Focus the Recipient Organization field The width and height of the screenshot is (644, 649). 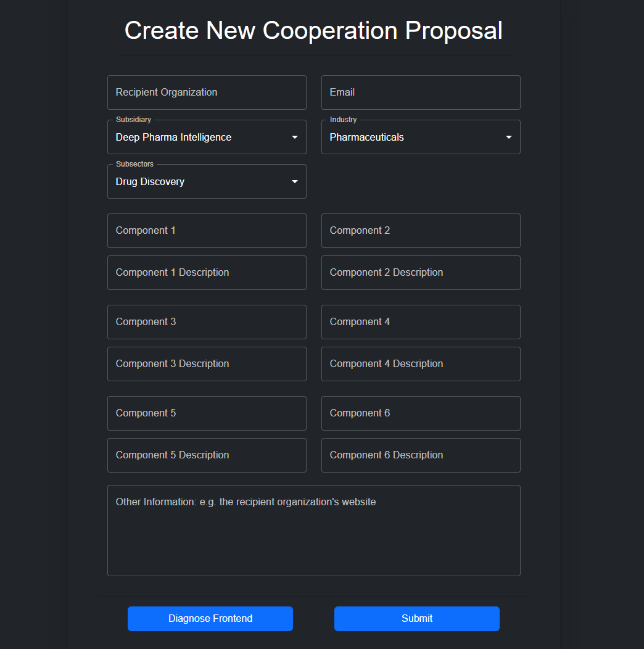[x=207, y=93]
